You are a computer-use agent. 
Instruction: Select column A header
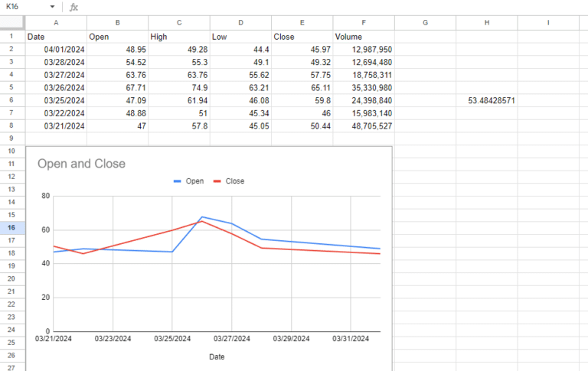coord(56,23)
